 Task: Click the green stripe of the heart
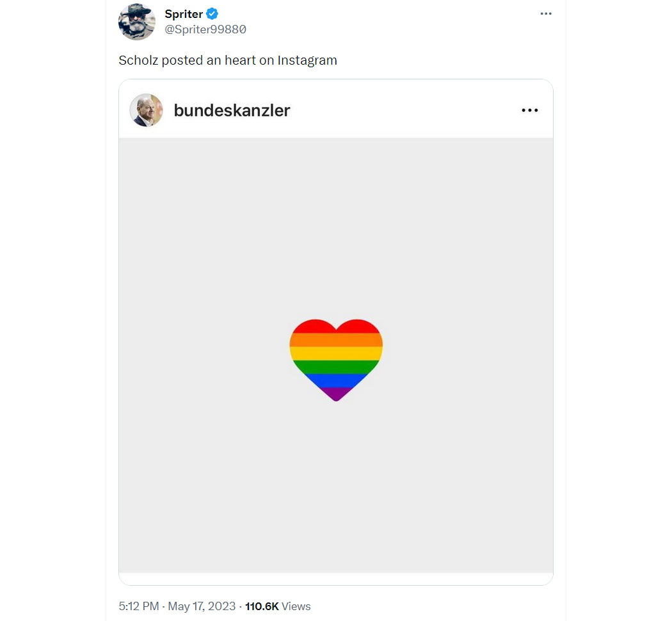click(336, 367)
